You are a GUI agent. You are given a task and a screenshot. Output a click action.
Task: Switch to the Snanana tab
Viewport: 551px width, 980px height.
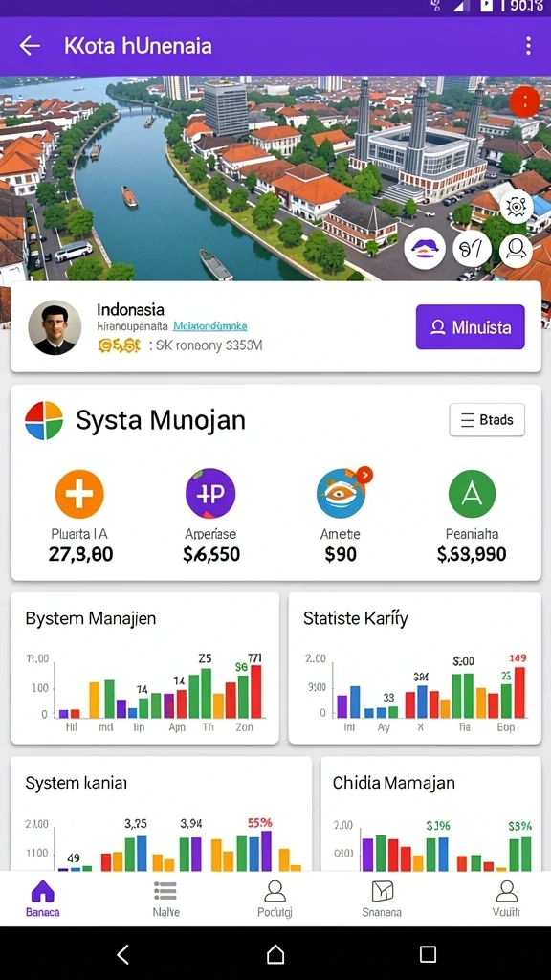tap(382, 898)
